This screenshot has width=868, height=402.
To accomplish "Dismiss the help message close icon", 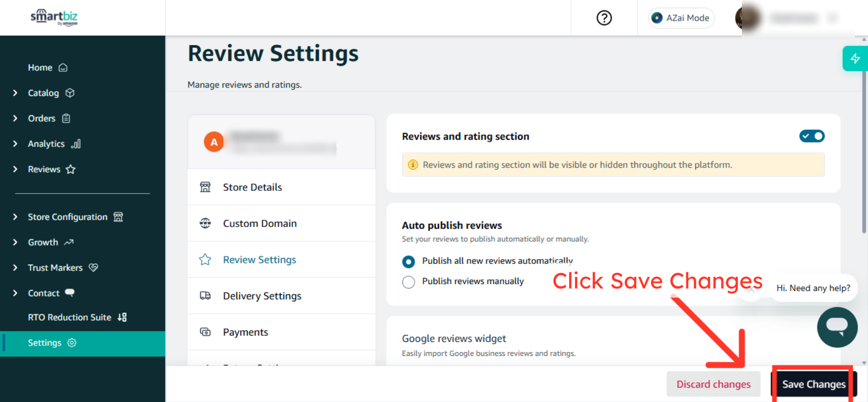I will coord(751,289).
